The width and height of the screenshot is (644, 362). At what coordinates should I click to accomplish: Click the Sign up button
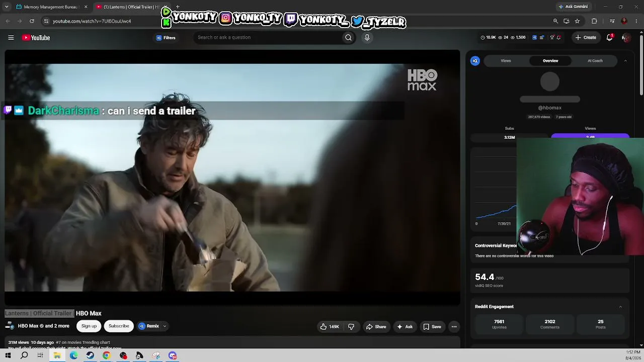[89, 326]
